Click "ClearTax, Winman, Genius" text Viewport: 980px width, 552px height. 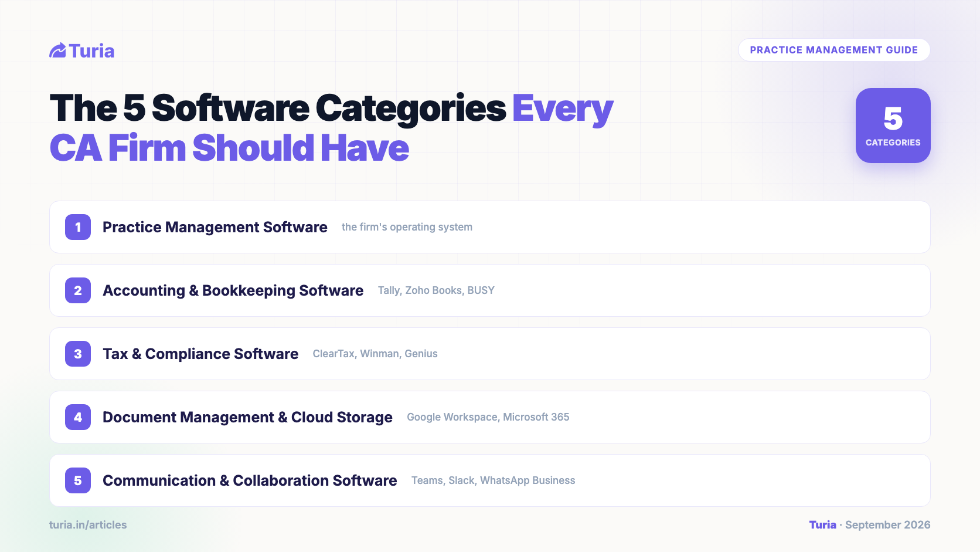(375, 354)
